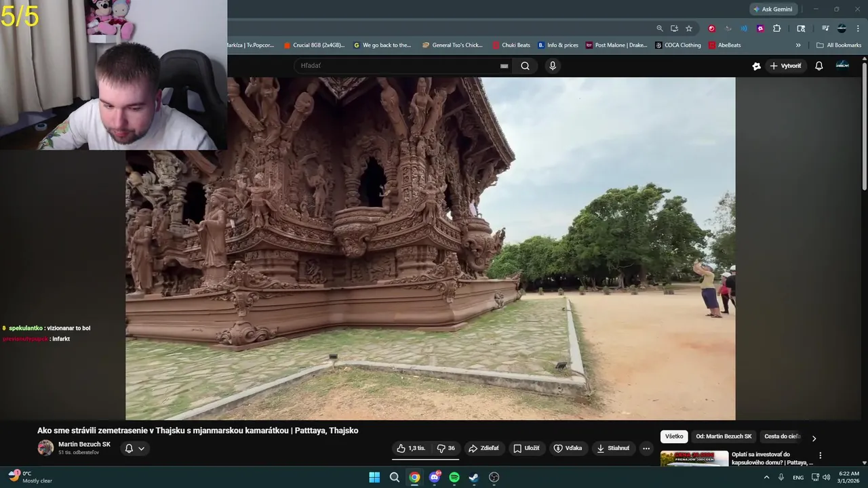
Task: Open the media controls music icon
Action: [x=825, y=28]
